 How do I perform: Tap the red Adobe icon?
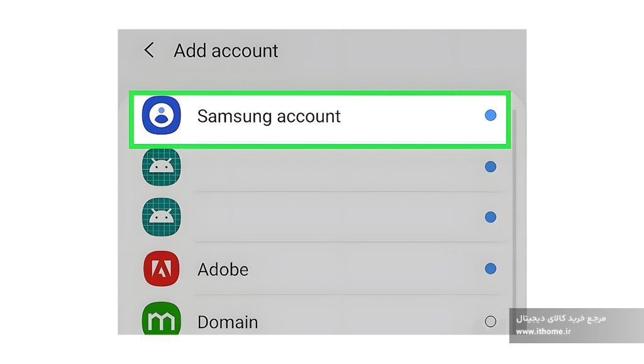coord(162,268)
